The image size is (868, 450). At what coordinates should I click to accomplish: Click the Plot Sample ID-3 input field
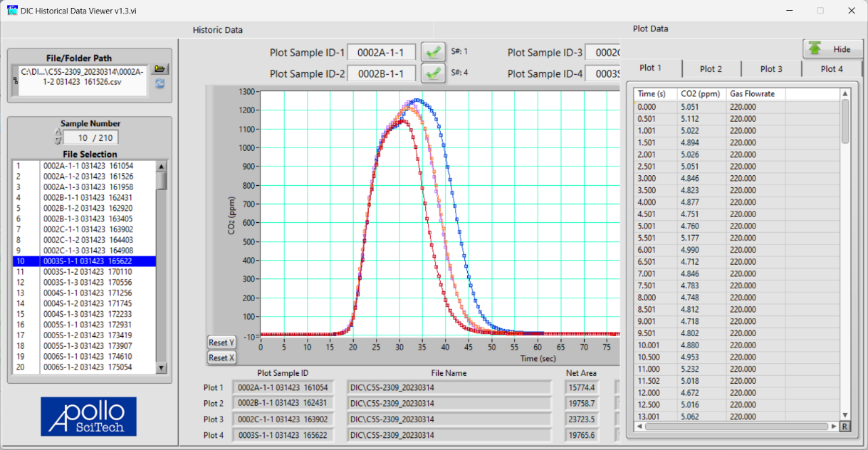[602, 53]
